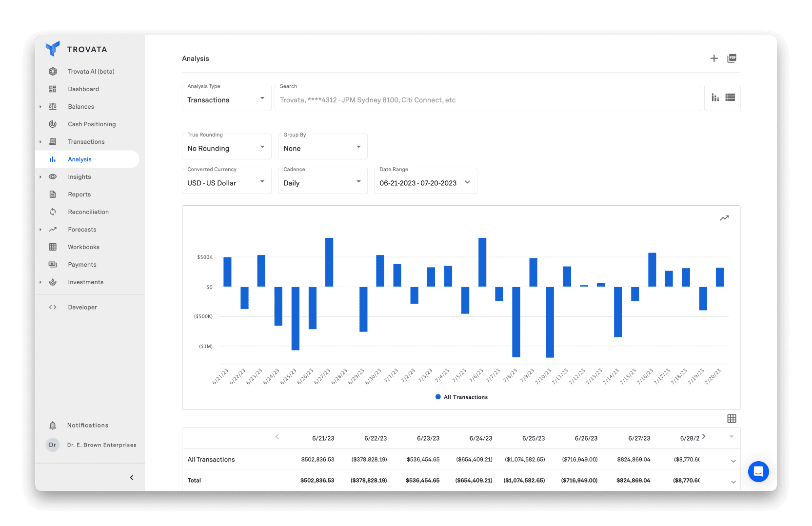Collapse the sidebar with the chevron
This screenshot has width=812, height=526.
coord(132,478)
